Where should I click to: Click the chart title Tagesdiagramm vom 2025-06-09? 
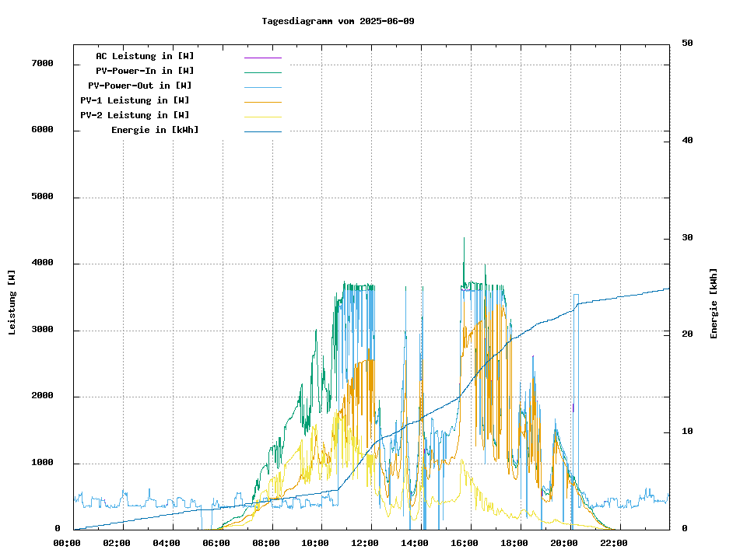click(x=338, y=21)
